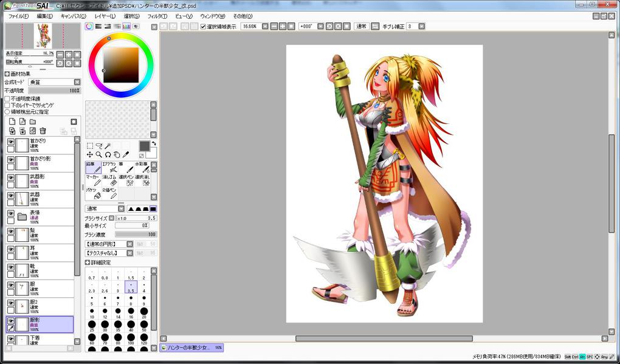Select the バケツ bucket fill tool
620x364 pixels.
point(94,193)
